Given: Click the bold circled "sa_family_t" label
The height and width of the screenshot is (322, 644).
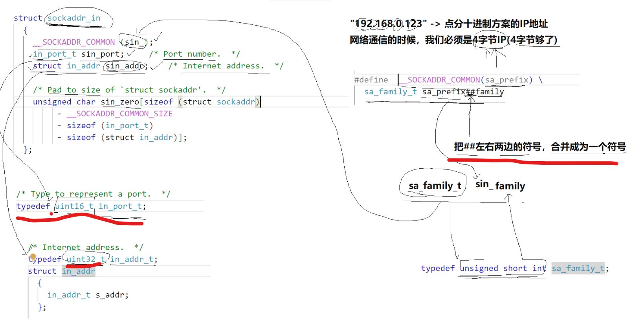Looking at the screenshot, I should (435, 186).
